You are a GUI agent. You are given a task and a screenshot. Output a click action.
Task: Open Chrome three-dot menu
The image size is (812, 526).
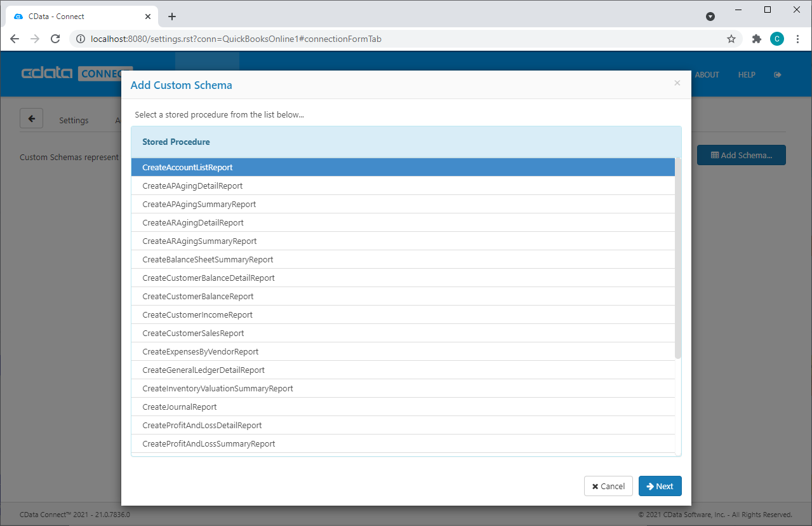click(797, 39)
